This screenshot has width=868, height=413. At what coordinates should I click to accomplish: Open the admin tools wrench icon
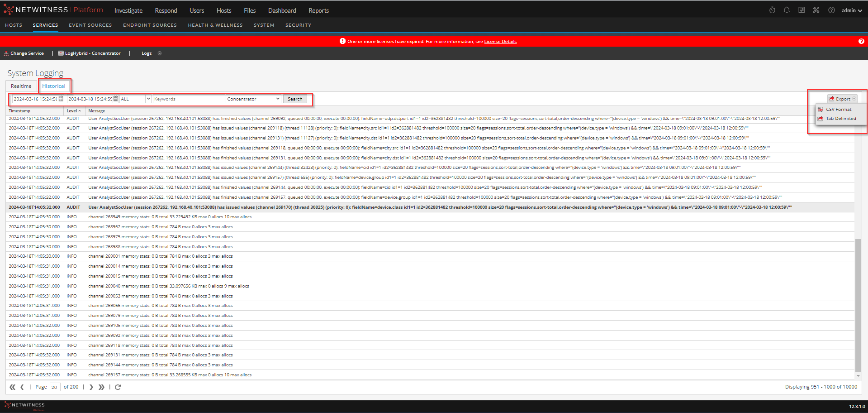tap(816, 10)
